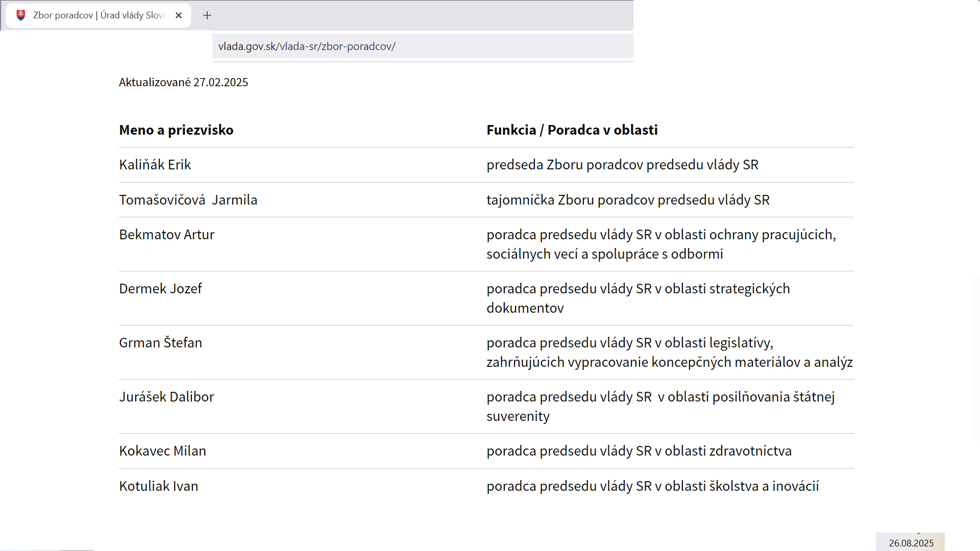Click the Slovak coat of arms favicon
This screenshot has height=551, width=980.
pyautogui.click(x=21, y=15)
